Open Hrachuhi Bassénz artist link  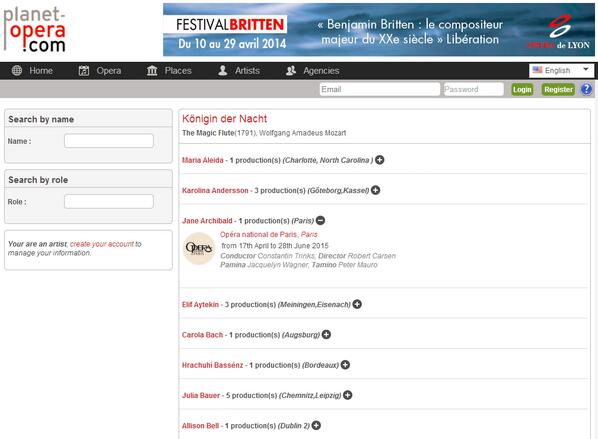tap(212, 365)
